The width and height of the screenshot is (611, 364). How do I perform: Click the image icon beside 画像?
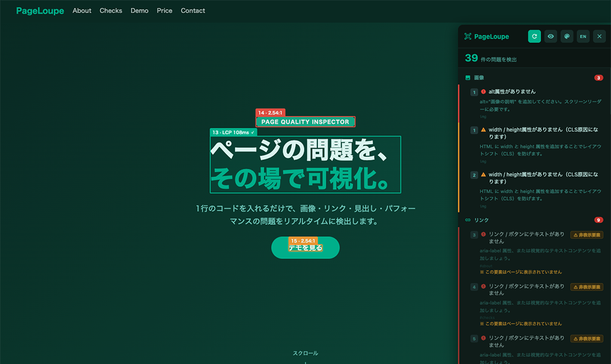tap(468, 78)
